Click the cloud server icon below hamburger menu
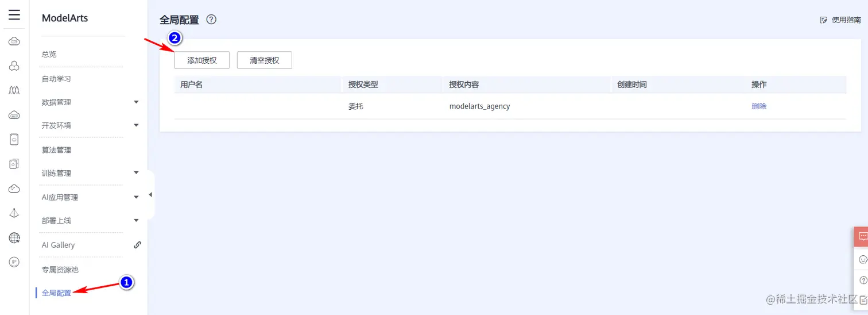Screen dimensions: 868x315 pyautogui.click(x=14, y=41)
